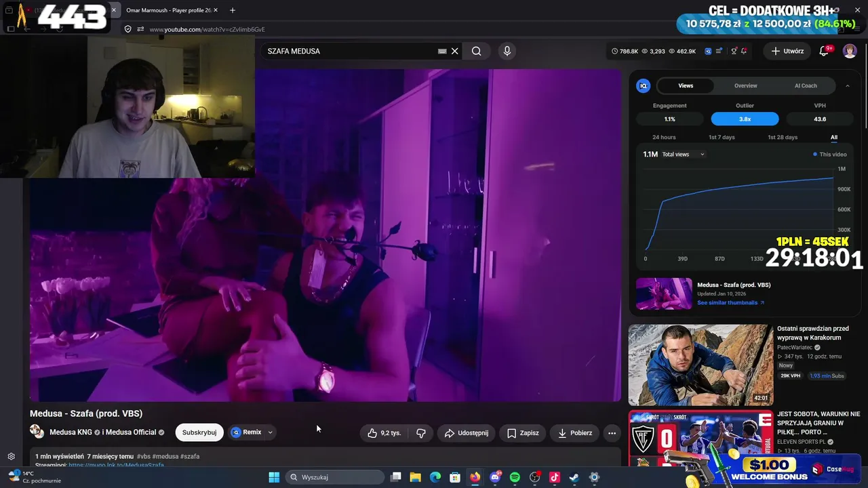This screenshot has height=488, width=868.
Task: Close the Omar Marmoush browser tab
Action: 216,10
